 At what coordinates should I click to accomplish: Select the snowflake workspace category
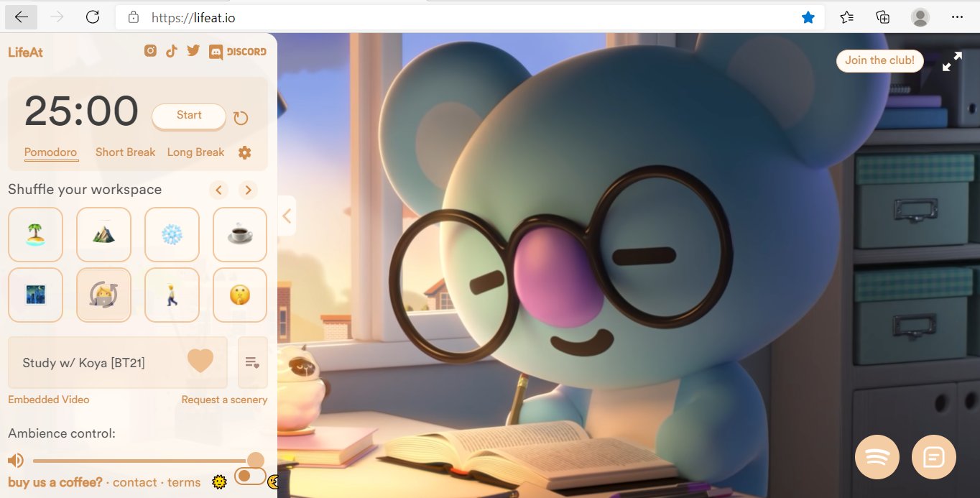tap(172, 234)
